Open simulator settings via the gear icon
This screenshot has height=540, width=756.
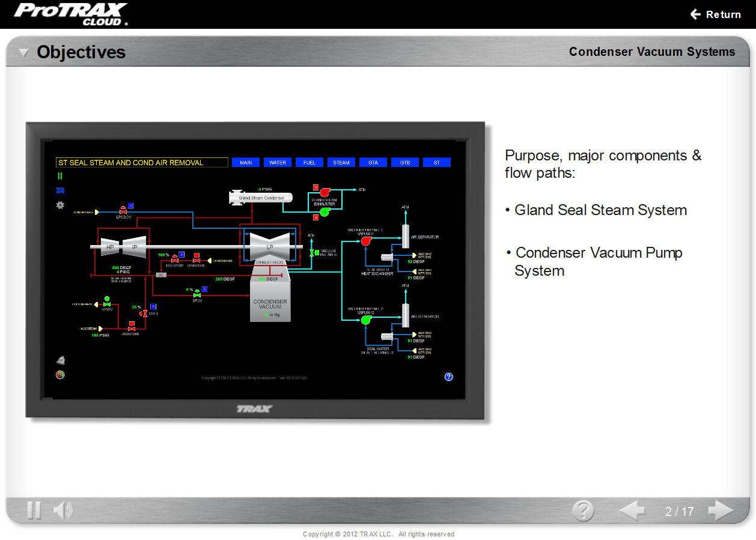point(59,205)
